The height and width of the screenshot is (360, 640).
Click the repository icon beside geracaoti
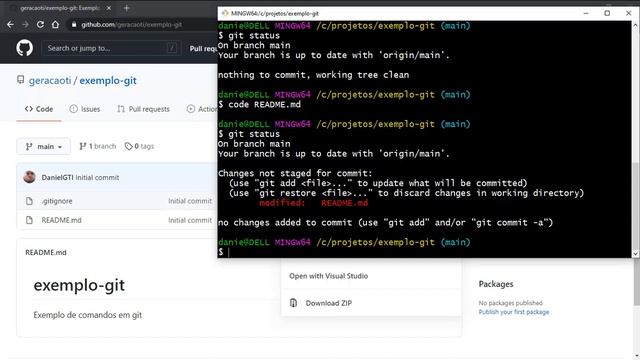(x=20, y=80)
